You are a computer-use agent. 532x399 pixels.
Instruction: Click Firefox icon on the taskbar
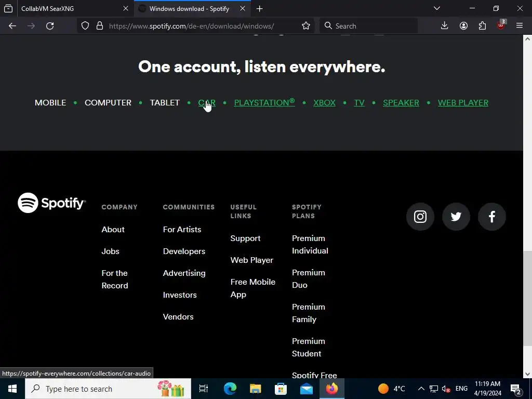pos(332,389)
